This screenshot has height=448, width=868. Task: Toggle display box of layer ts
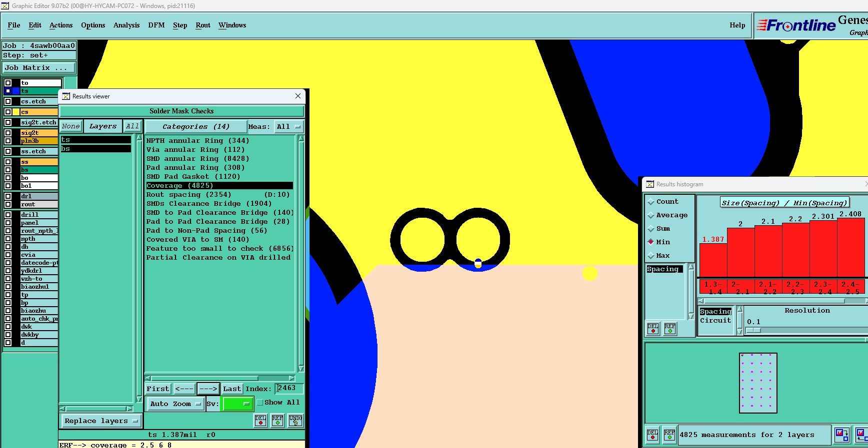(x=8, y=91)
